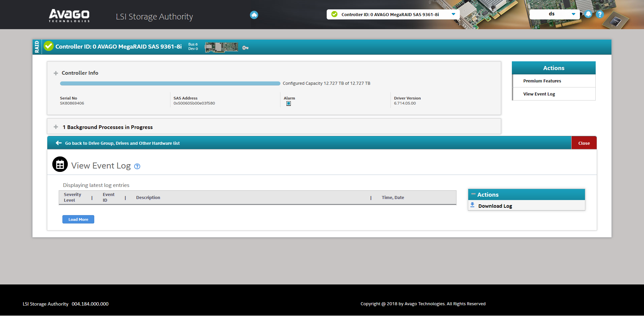Click the home icon in header
644x324 pixels.
(x=254, y=15)
